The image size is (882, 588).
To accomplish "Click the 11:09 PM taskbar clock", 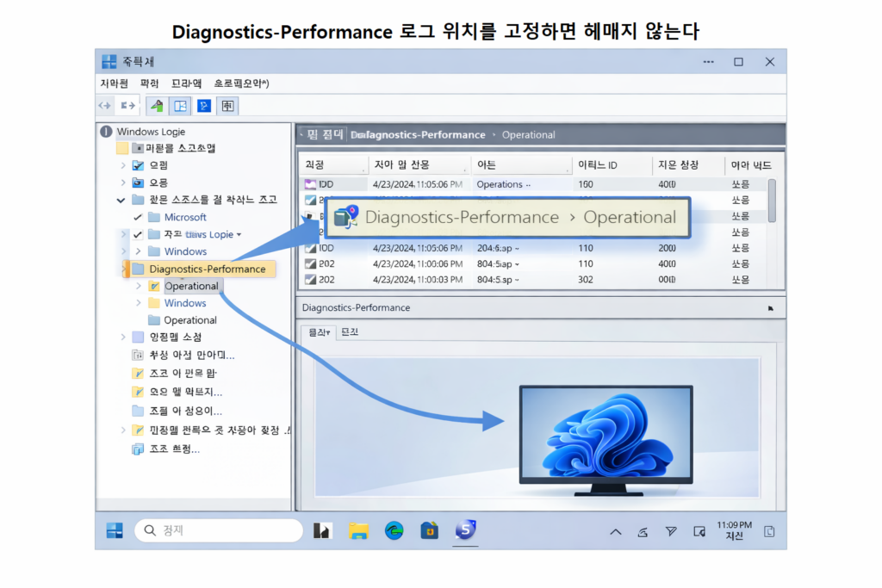I will point(734,530).
